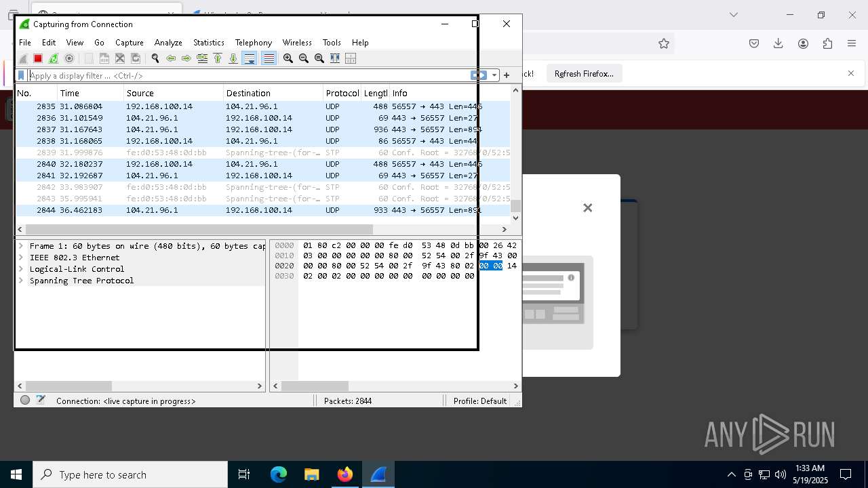Restart the current capture
This screenshot has width=868, height=488.
(x=54, y=58)
